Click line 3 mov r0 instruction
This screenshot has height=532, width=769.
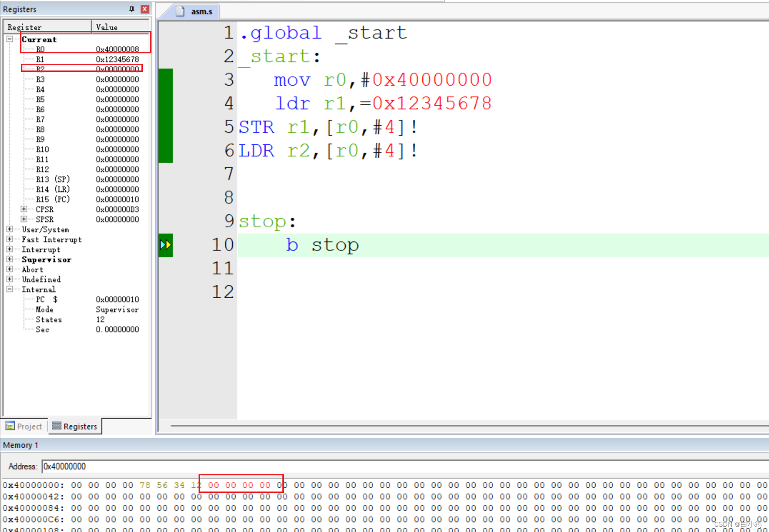(383, 80)
